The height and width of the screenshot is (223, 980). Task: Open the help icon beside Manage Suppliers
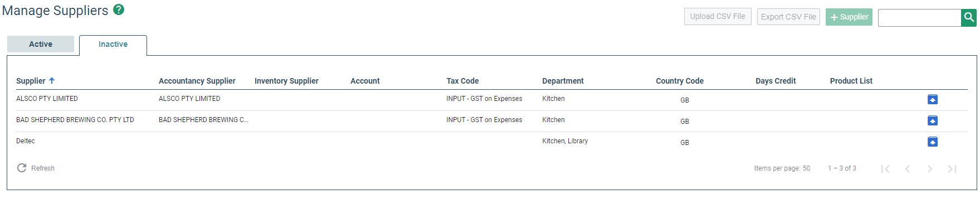[119, 9]
